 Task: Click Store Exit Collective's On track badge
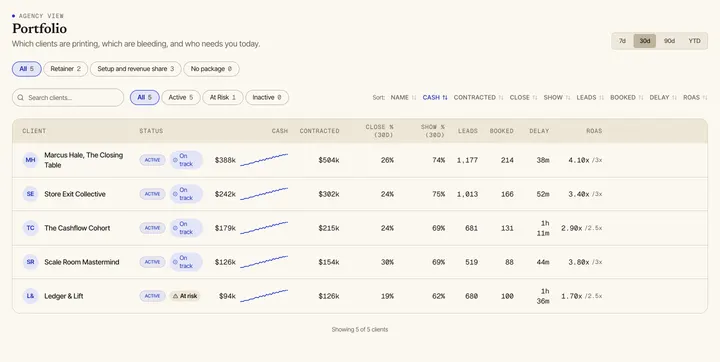pyautogui.click(x=186, y=194)
